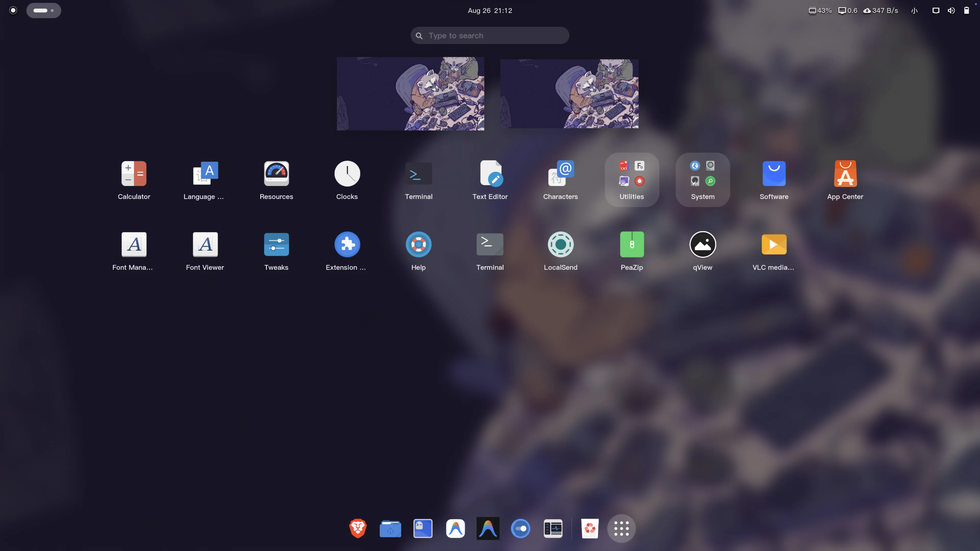980x551 pixels.
Task: Click the workspace indicator pill in top bar
Action: pyautogui.click(x=44, y=10)
